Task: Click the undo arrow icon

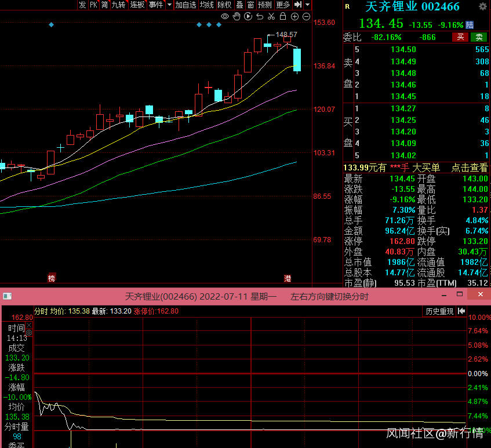Action: click(260, 17)
